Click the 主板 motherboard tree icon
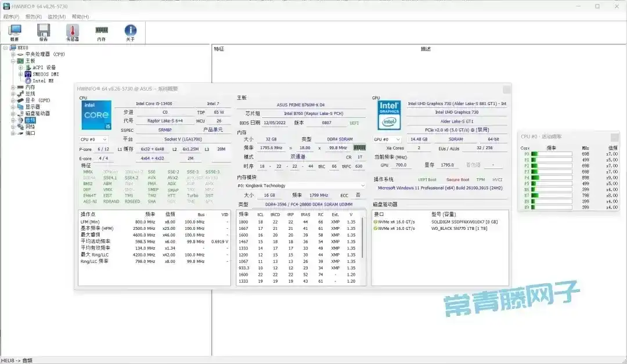 point(20,61)
